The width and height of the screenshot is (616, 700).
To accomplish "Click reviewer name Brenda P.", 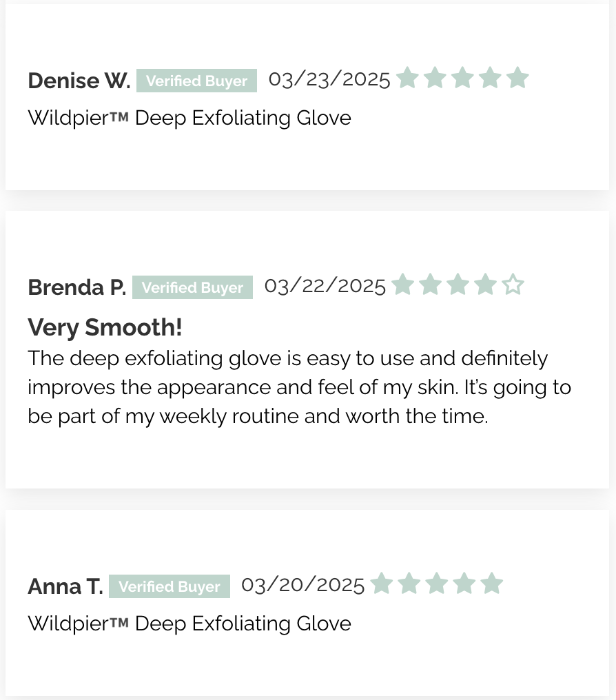I will (x=76, y=287).
